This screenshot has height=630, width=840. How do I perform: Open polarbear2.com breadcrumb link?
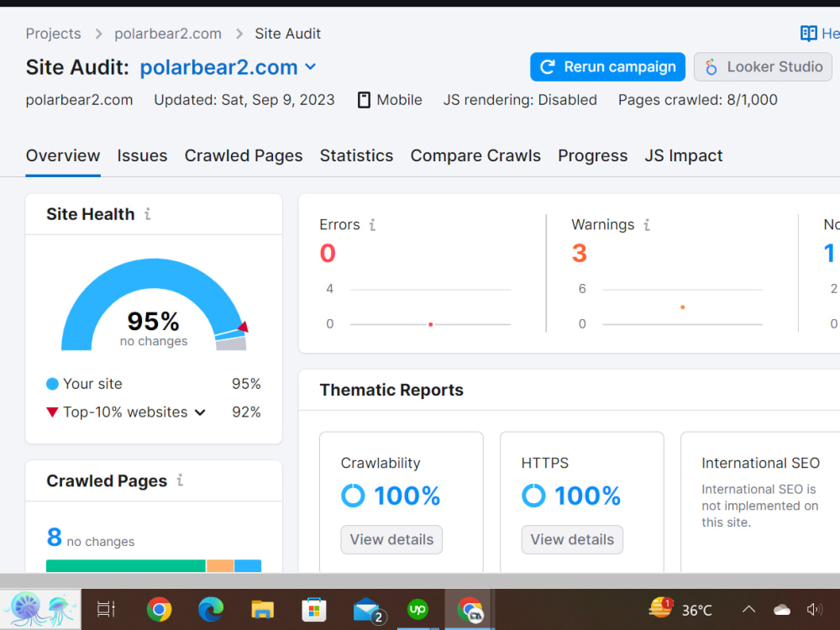point(168,34)
